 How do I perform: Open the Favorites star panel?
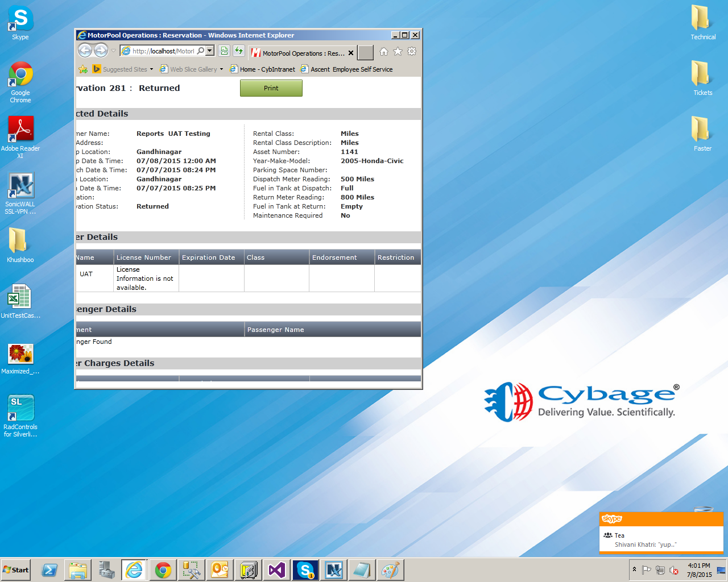pyautogui.click(x=398, y=52)
